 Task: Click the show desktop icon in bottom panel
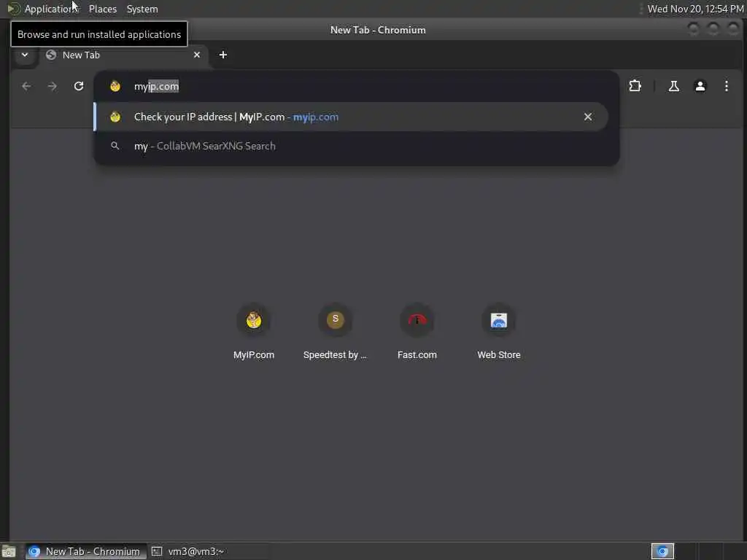(9, 551)
